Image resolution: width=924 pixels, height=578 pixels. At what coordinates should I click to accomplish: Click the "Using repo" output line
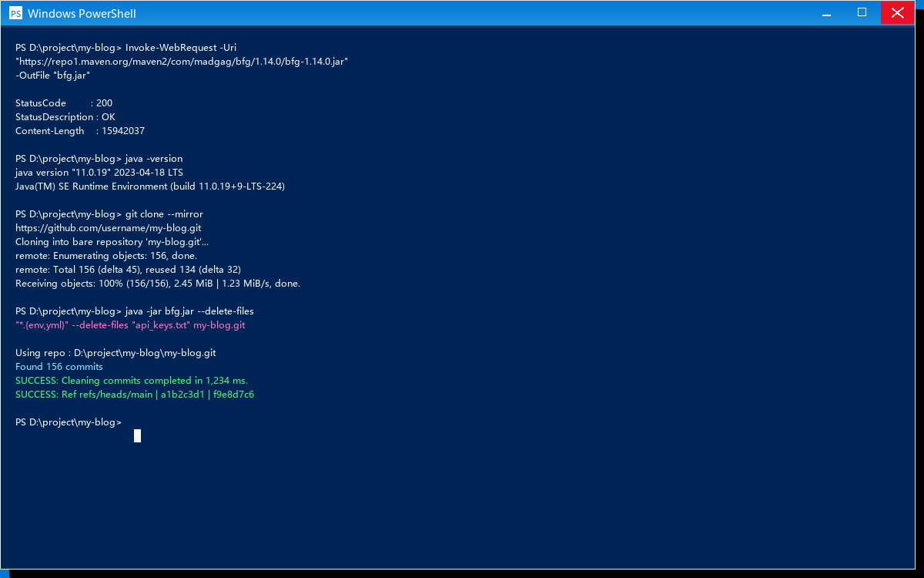coord(115,353)
